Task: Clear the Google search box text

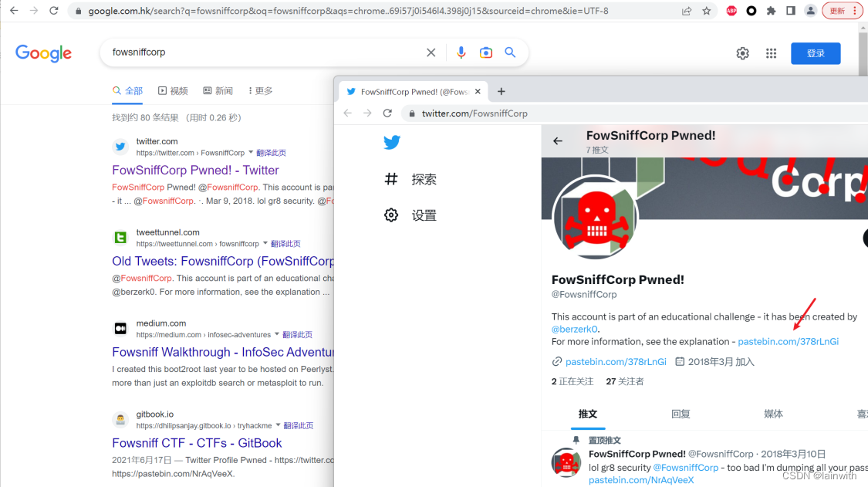Action: click(x=431, y=52)
